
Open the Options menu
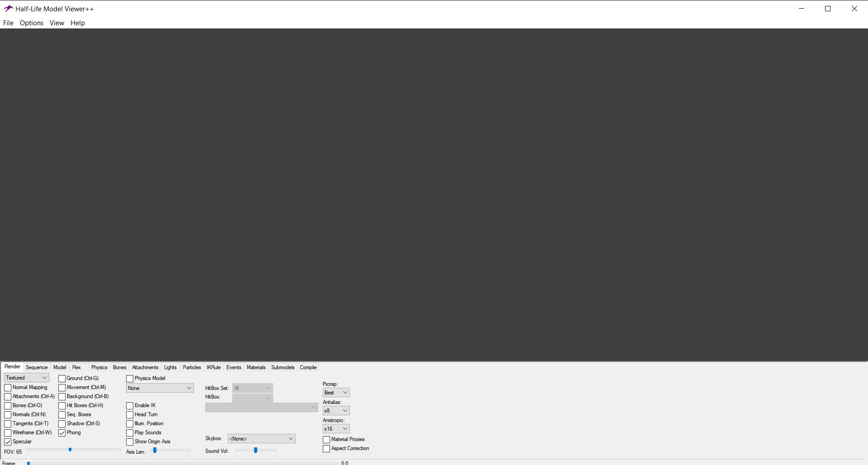pyautogui.click(x=31, y=23)
